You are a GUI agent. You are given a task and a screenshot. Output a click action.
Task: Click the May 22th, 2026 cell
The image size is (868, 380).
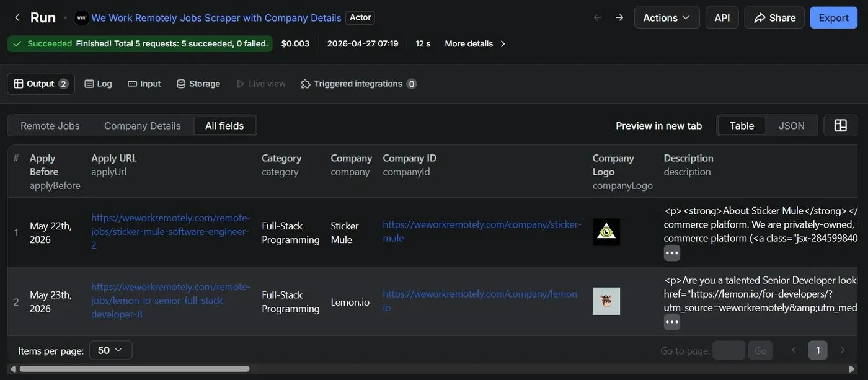tap(51, 232)
